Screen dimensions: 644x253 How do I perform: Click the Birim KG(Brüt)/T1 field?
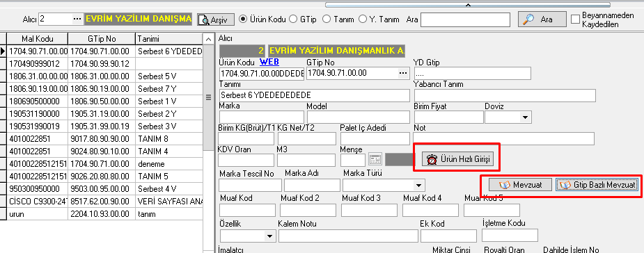(x=246, y=138)
